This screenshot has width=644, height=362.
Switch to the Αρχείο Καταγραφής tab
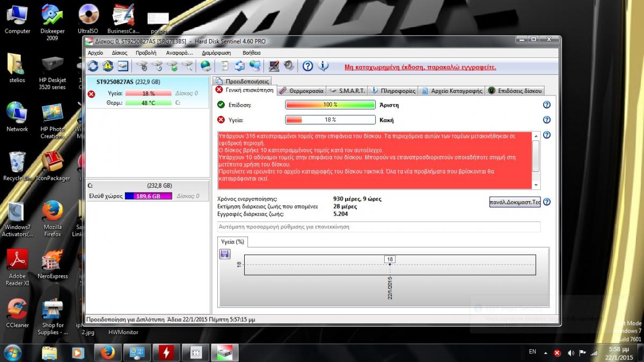point(451,91)
